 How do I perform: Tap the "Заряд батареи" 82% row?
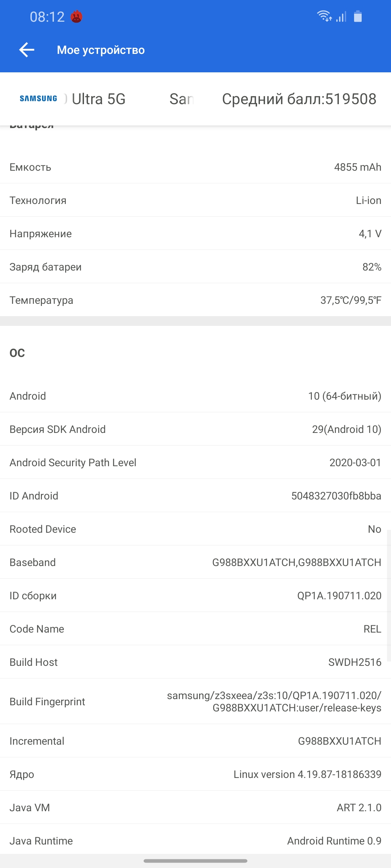pyautogui.click(x=195, y=267)
